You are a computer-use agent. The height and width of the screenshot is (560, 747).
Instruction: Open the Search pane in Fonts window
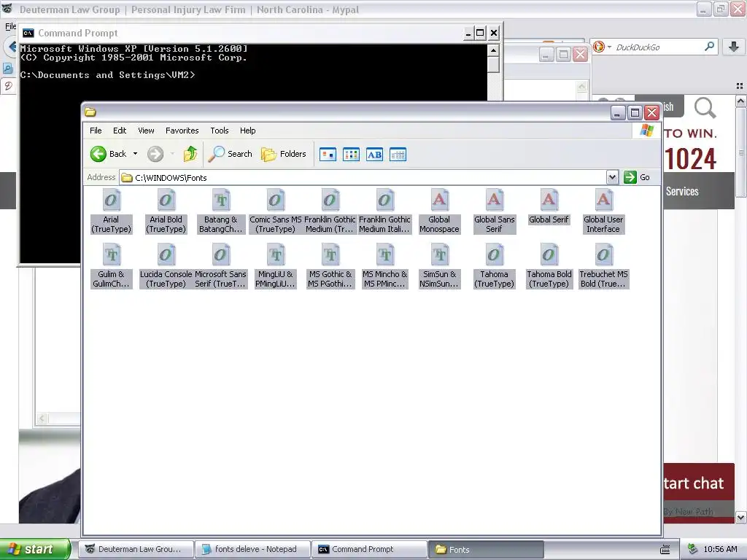click(x=231, y=154)
